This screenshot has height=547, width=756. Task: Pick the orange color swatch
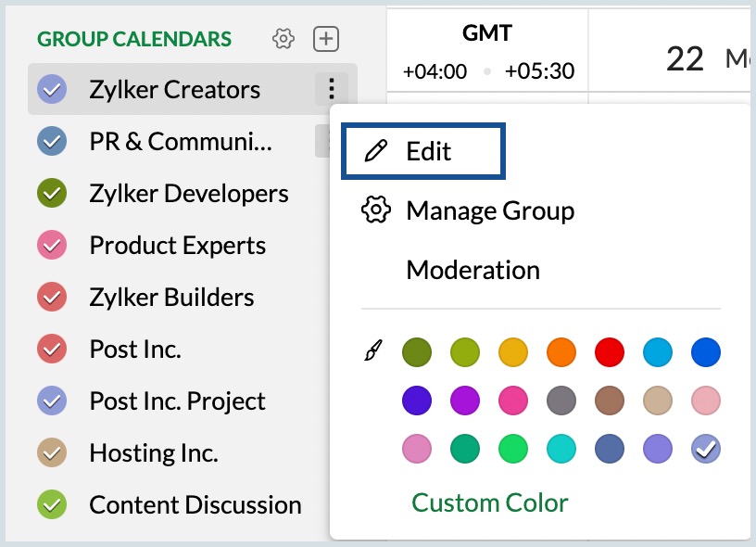(x=561, y=352)
